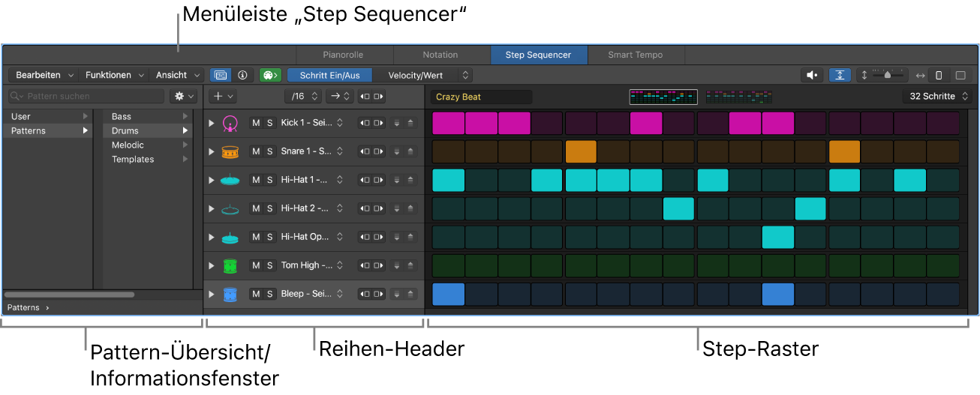Rotate Hi-Hat 1 row steps

(x=371, y=180)
